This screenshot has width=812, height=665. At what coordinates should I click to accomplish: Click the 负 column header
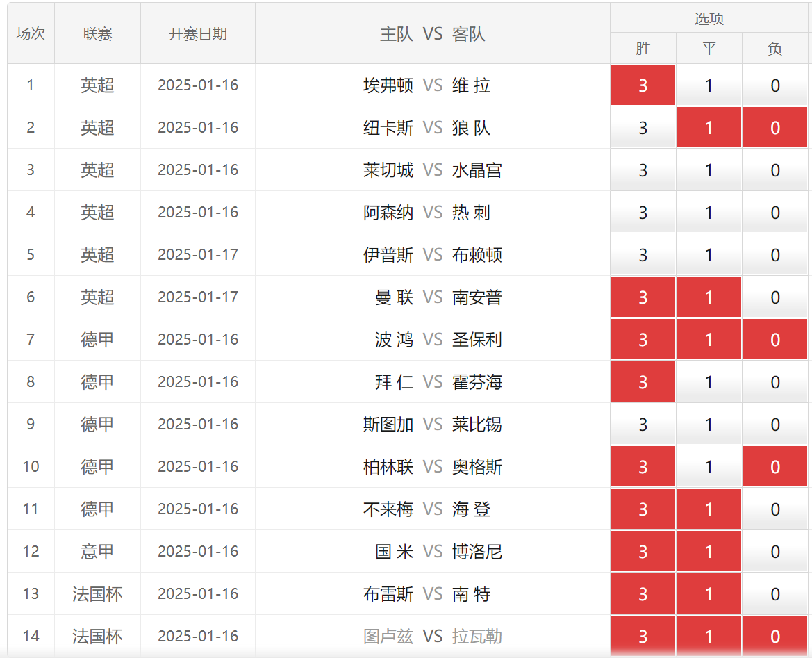point(775,48)
